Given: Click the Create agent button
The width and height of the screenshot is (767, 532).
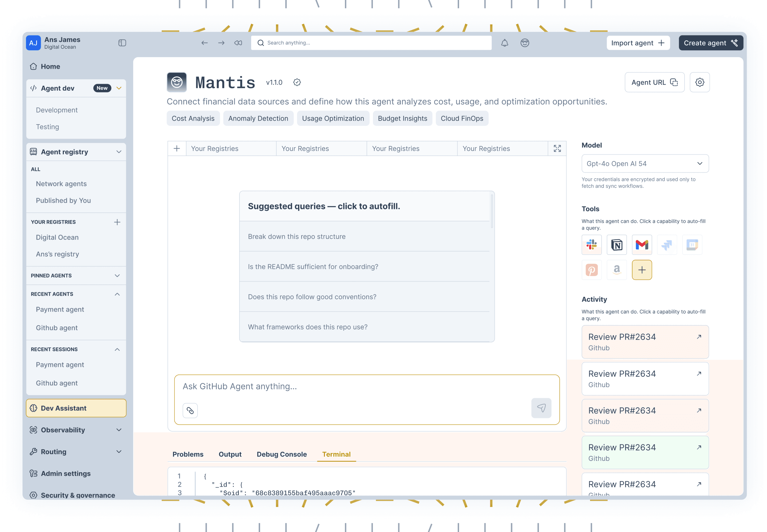Looking at the screenshot, I should [x=710, y=43].
